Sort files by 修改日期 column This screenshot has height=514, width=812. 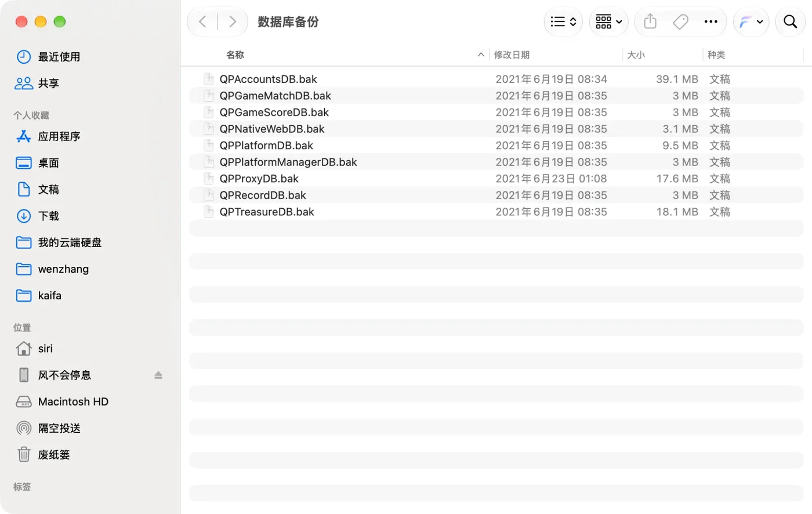click(x=512, y=55)
